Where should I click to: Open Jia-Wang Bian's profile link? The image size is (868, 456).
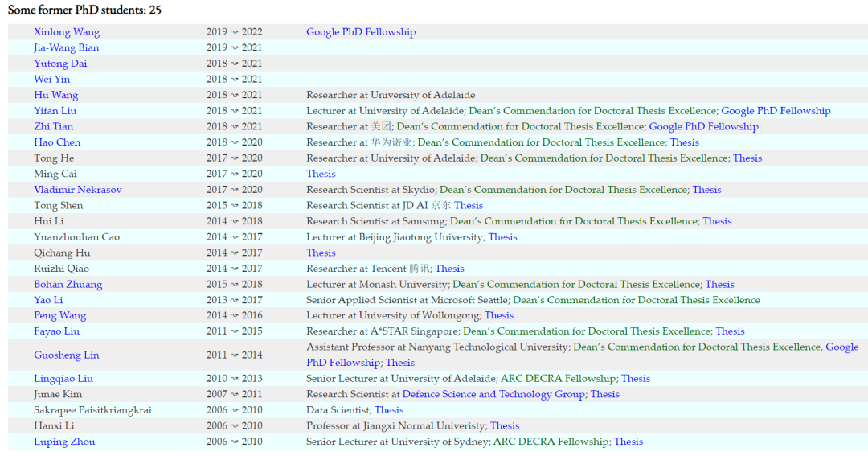[x=67, y=47]
